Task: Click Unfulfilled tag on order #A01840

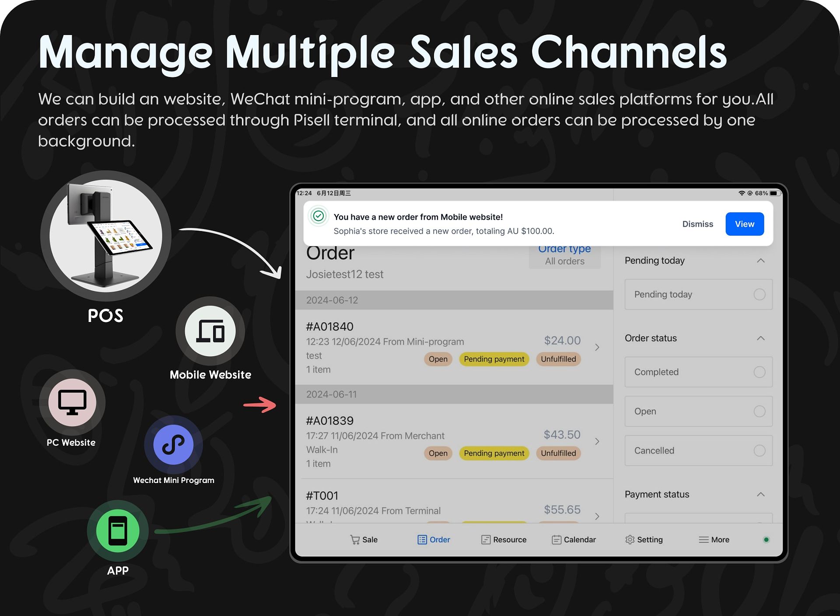Action: point(558,359)
